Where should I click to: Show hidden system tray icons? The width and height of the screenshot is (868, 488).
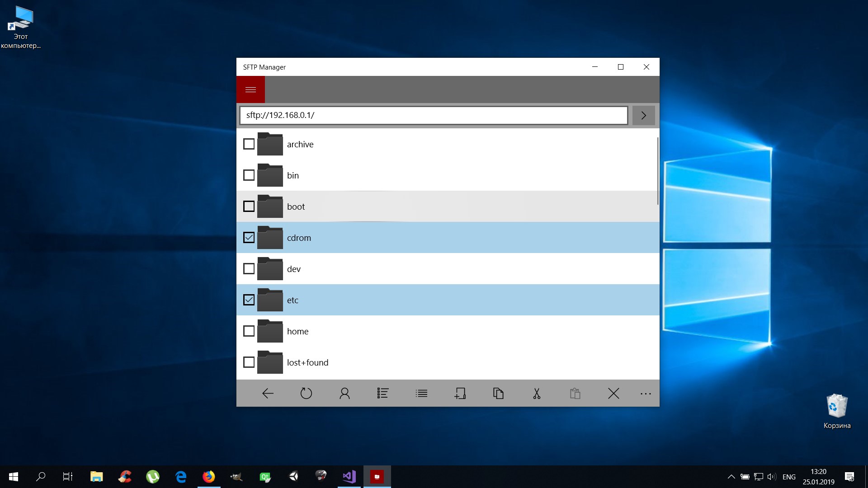731,477
